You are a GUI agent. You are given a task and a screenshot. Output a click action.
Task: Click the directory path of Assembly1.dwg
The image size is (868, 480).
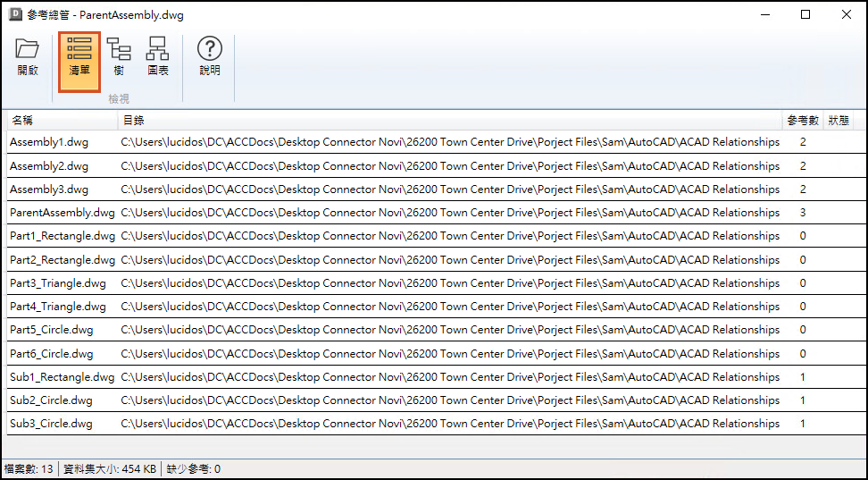pyautogui.click(x=450, y=142)
